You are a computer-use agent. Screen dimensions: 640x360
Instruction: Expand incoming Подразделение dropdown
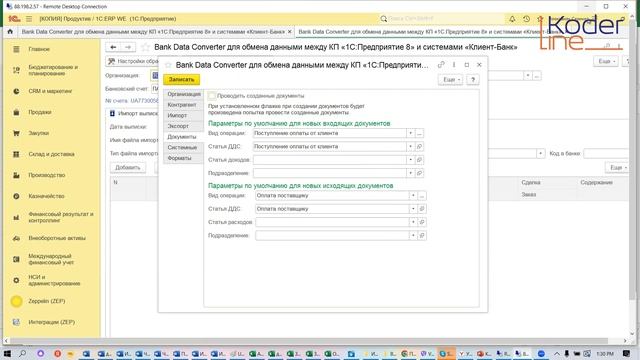pyautogui.click(x=411, y=173)
